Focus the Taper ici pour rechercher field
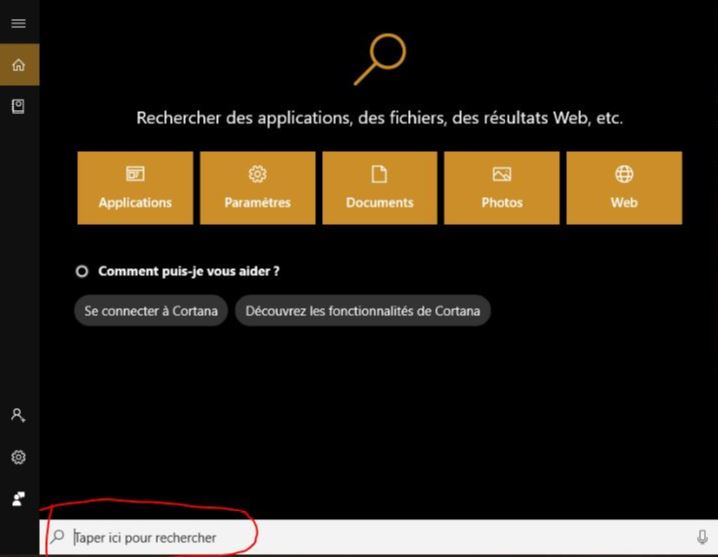The height and width of the screenshot is (557, 718). coord(380,538)
